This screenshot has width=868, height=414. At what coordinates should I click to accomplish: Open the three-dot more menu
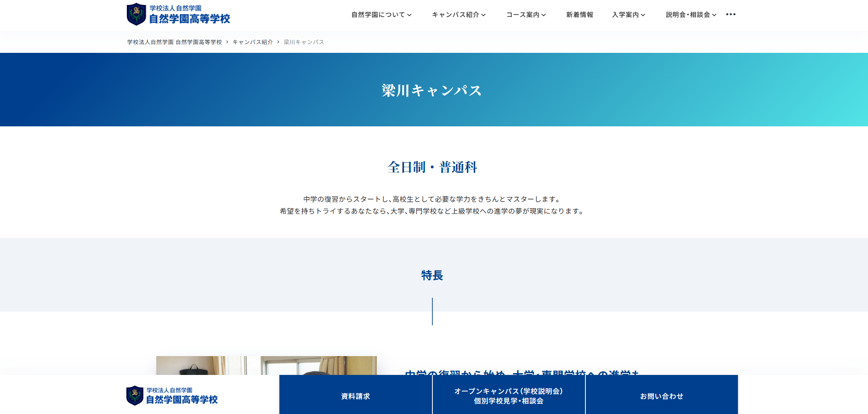(731, 15)
